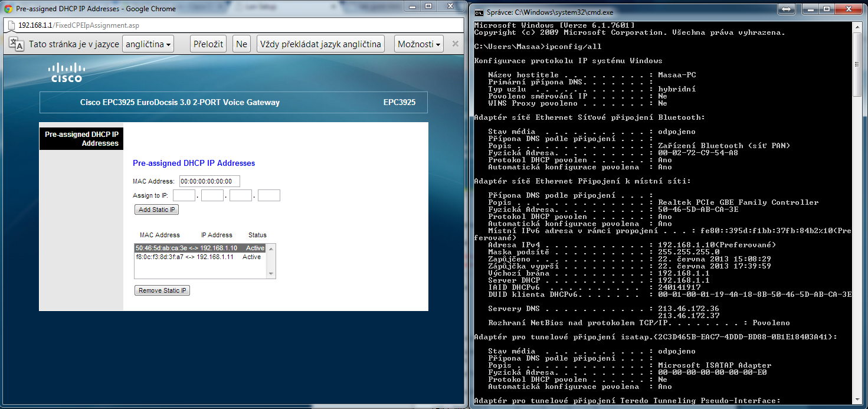Click the third Assign to IP octet field

point(241,195)
